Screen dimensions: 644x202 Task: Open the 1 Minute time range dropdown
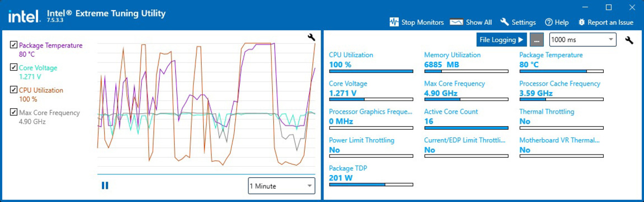click(282, 186)
